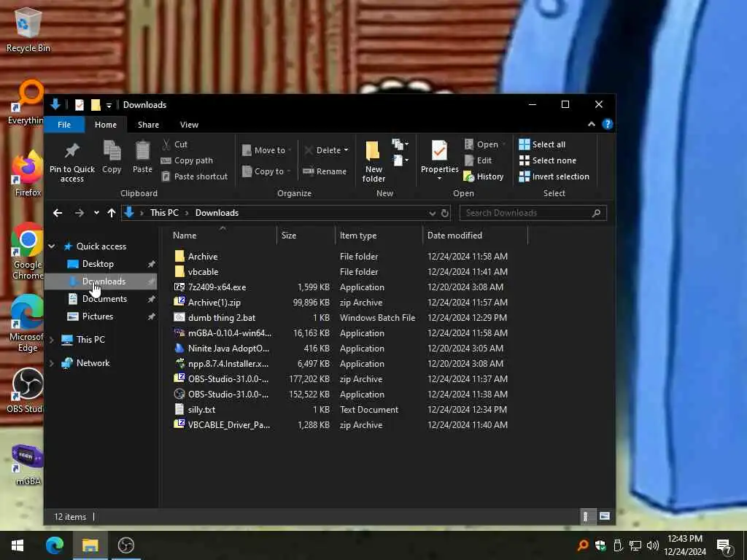Open Recycle Bin desktop icon
This screenshot has width=747, height=560.
[28, 30]
